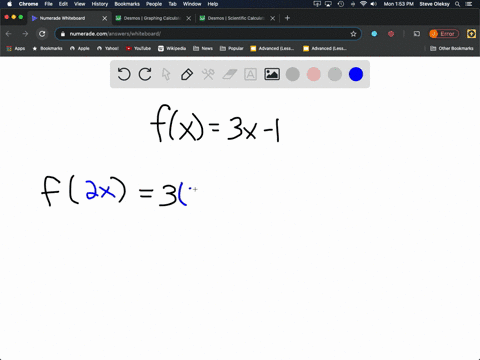Click the Steve Oleksy user menu
The height and width of the screenshot is (360, 480).
click(435, 4)
